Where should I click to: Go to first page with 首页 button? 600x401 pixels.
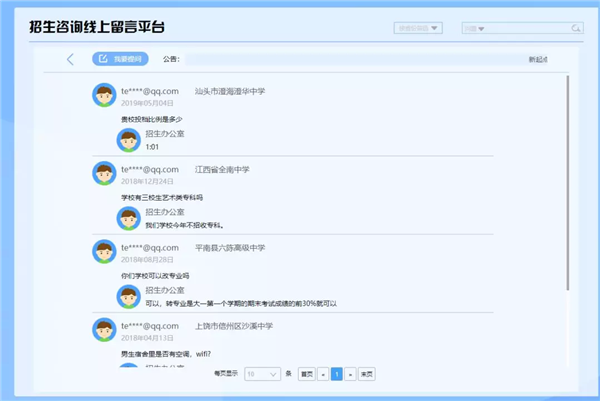coord(307,373)
